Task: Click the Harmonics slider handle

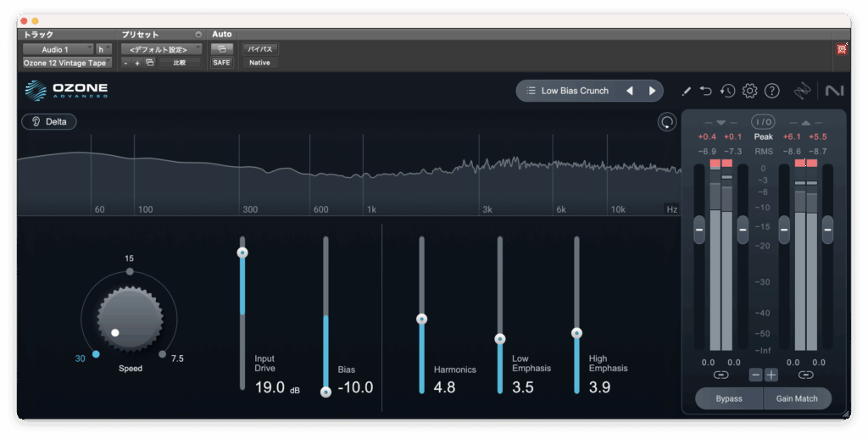Action: pos(421,320)
